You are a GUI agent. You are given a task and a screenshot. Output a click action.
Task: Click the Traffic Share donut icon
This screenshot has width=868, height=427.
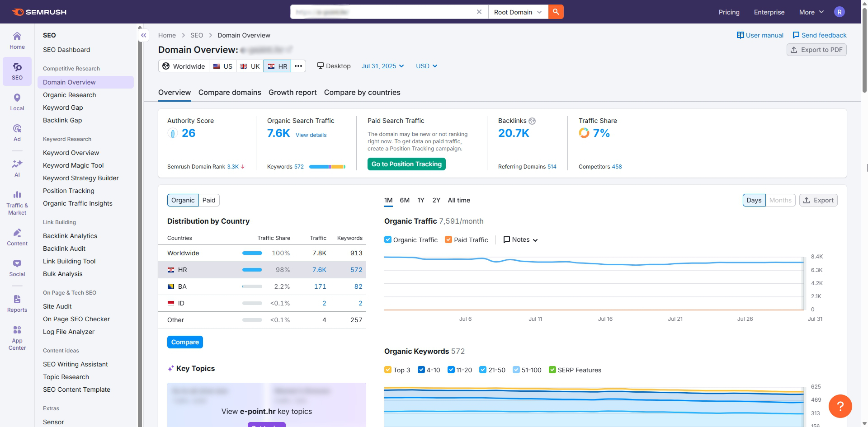coord(584,133)
